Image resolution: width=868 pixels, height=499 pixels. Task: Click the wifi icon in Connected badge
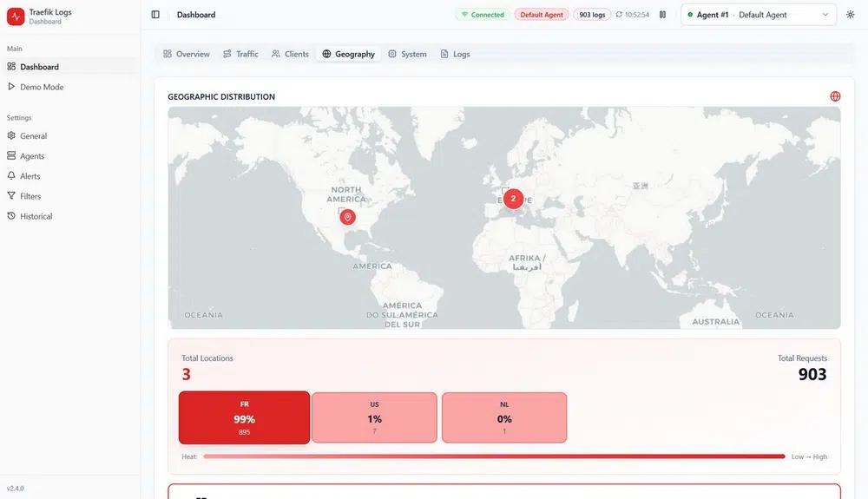click(x=464, y=15)
